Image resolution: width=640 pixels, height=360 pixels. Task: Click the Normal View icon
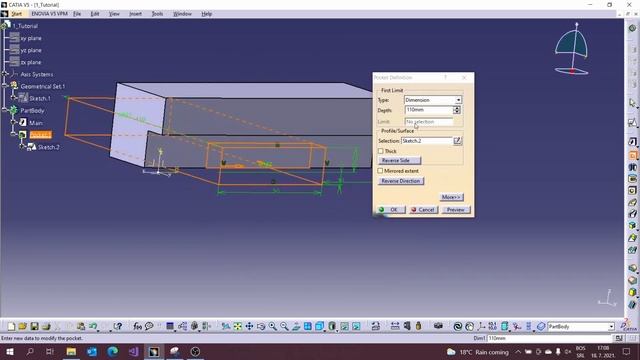[296, 326]
